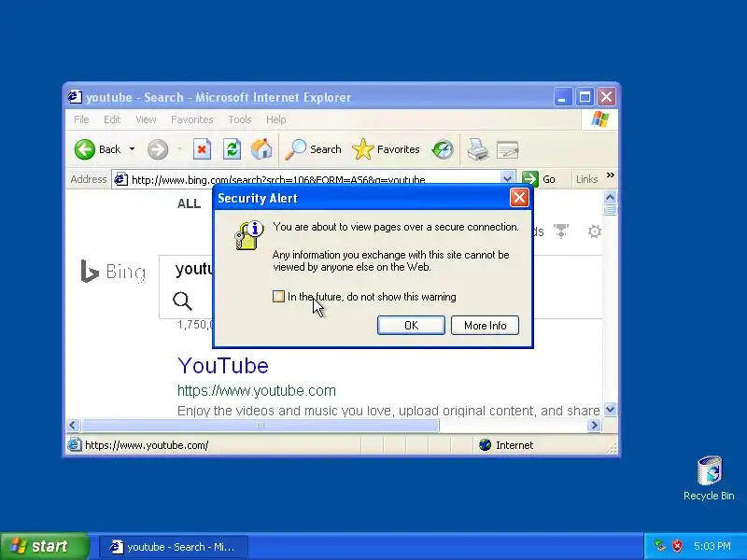Click the scroll left arrow
This screenshot has height=560, width=747.
point(73,425)
